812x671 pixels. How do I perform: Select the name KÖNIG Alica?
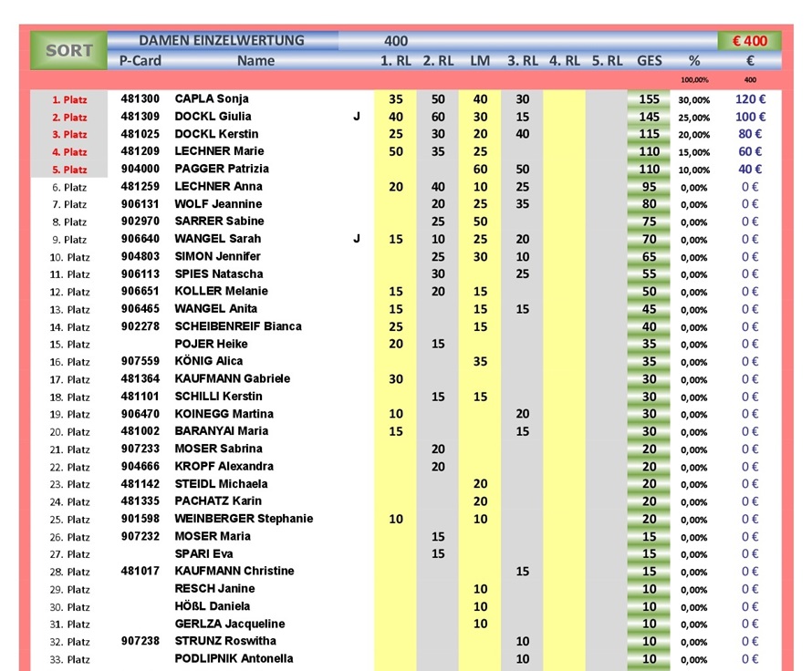click(209, 361)
